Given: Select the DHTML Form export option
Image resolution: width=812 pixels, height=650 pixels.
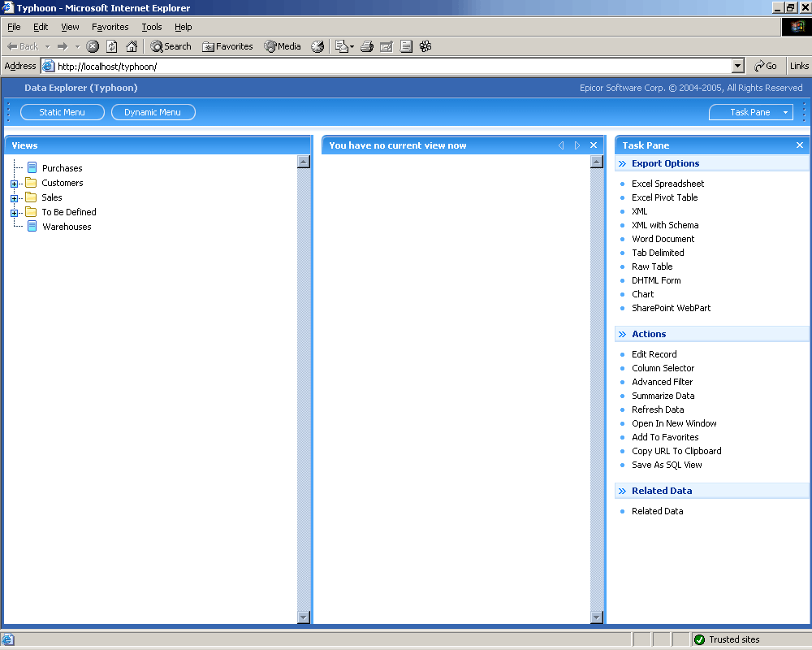Looking at the screenshot, I should (x=656, y=280).
